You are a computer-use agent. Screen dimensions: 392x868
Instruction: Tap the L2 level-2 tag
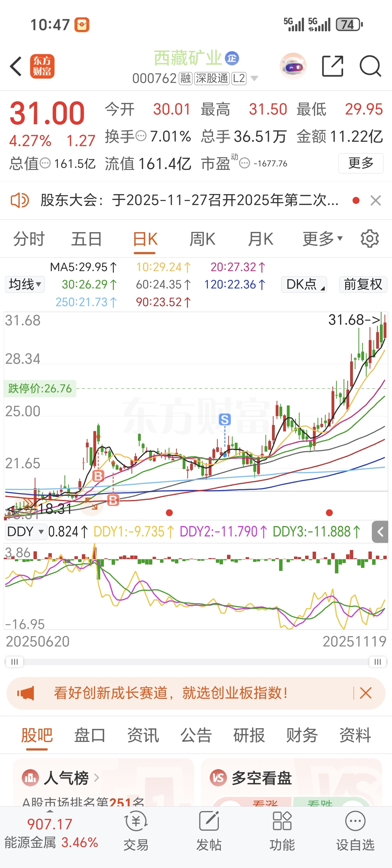(x=239, y=78)
